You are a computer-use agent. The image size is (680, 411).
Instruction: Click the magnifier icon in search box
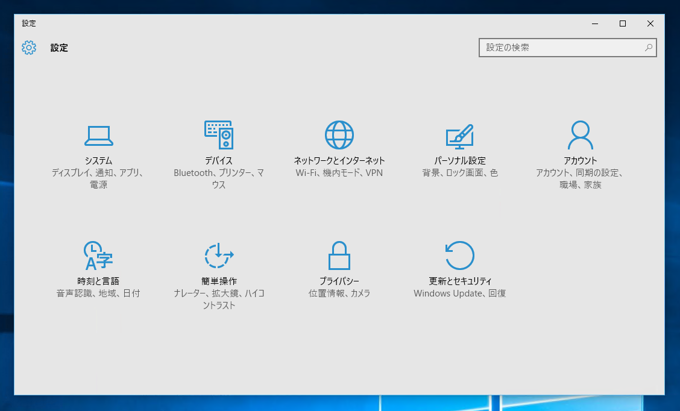coord(648,48)
